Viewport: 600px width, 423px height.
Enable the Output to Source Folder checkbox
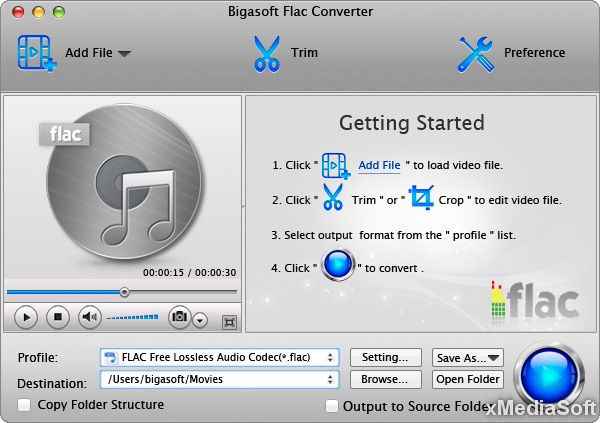[x=331, y=406]
